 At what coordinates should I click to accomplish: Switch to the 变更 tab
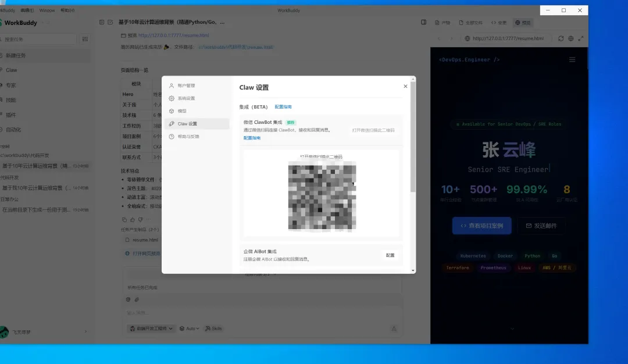pos(499,23)
